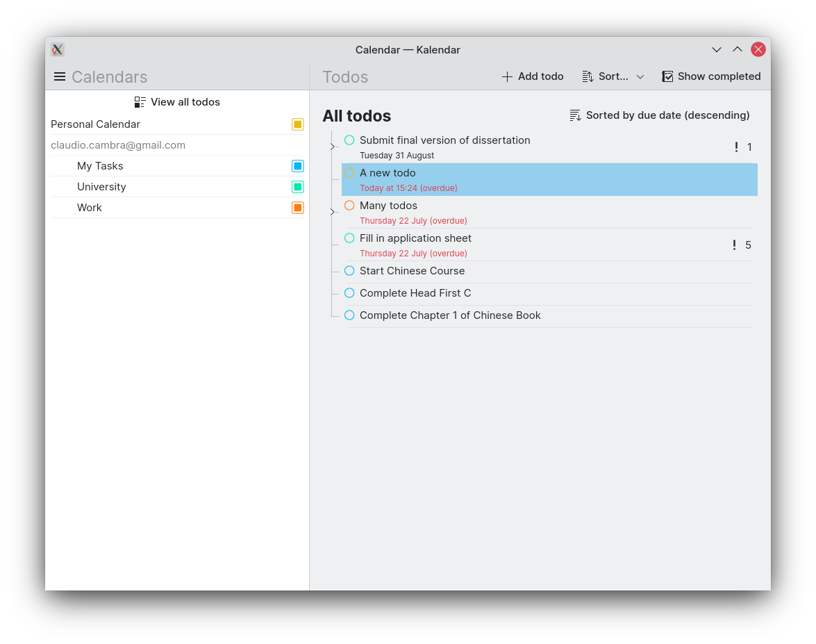
Task: Close the Kalendar window
Action: click(758, 49)
